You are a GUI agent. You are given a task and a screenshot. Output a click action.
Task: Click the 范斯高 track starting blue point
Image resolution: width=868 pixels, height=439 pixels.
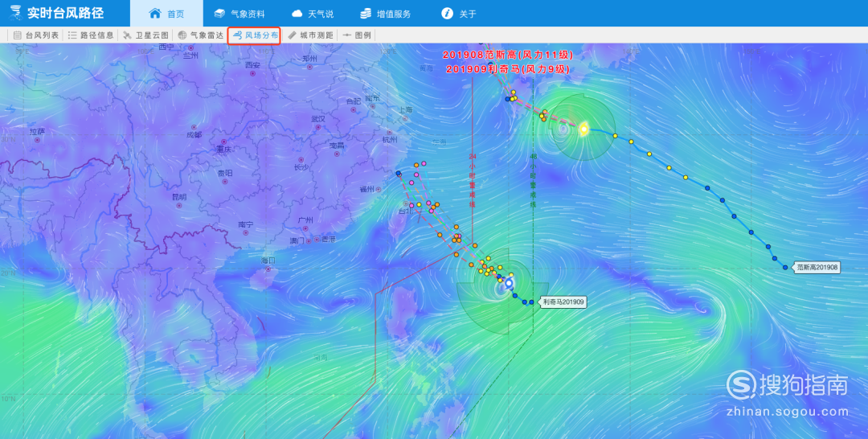[785, 268]
